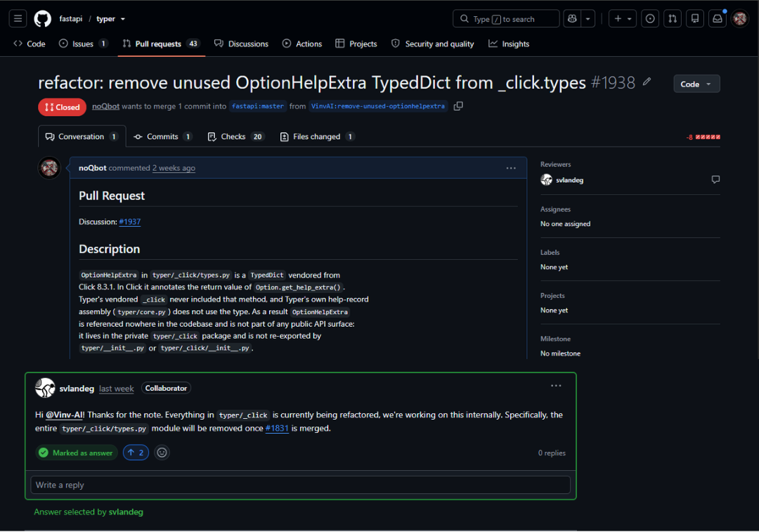This screenshot has height=532, width=759.
Task: Switch to the Issues tab
Action: point(83,44)
